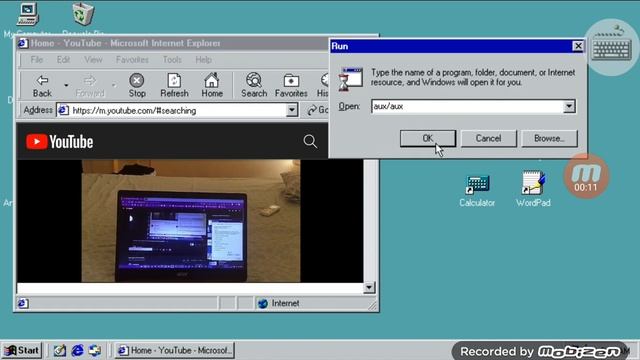The image size is (640, 360).
Task: Open the WordPad desktop shortcut
Action: (x=533, y=189)
